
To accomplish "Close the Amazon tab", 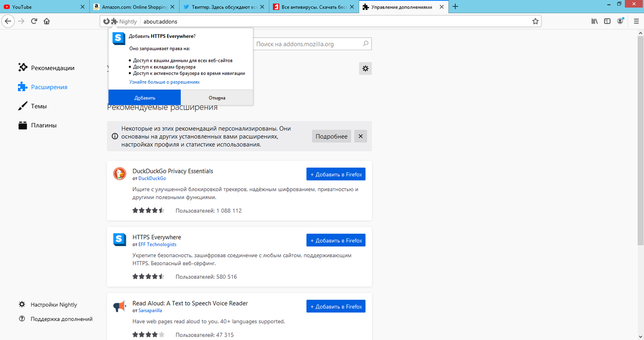I will tap(172, 7).
